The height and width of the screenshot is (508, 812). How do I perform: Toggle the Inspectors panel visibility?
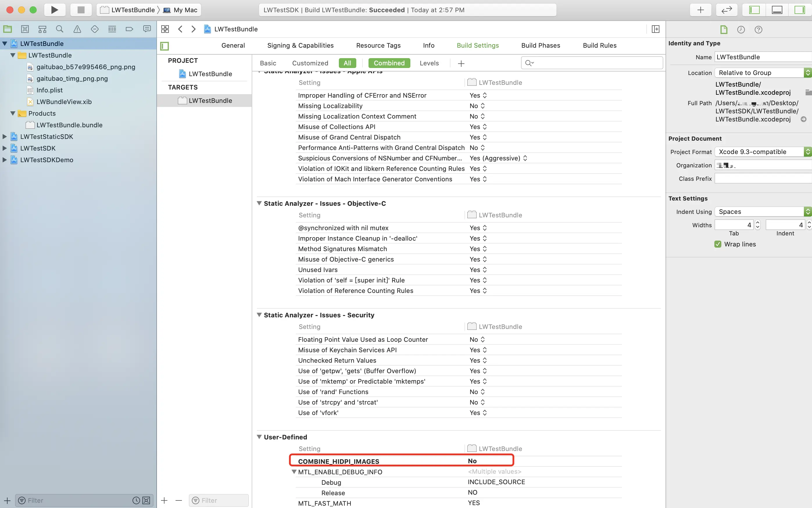[x=799, y=10]
